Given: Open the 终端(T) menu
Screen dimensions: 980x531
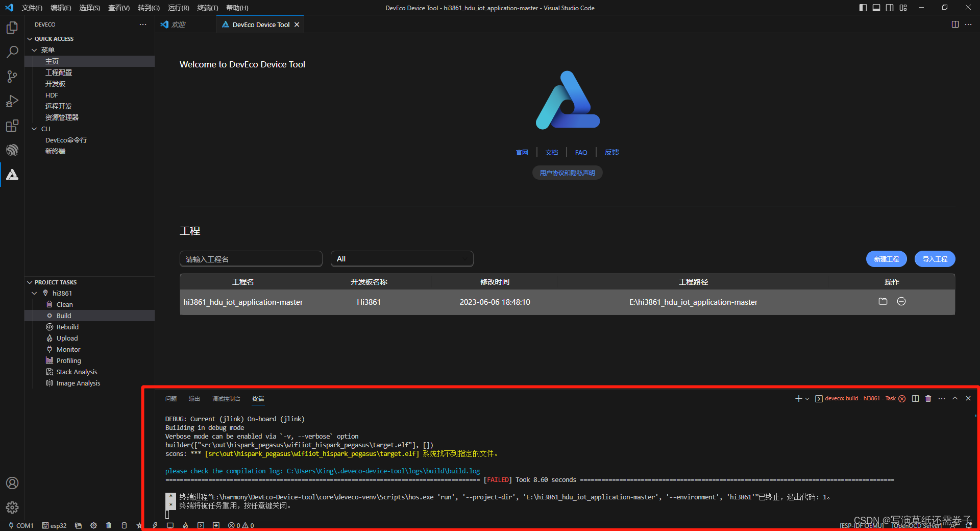Looking at the screenshot, I should pyautogui.click(x=208, y=8).
